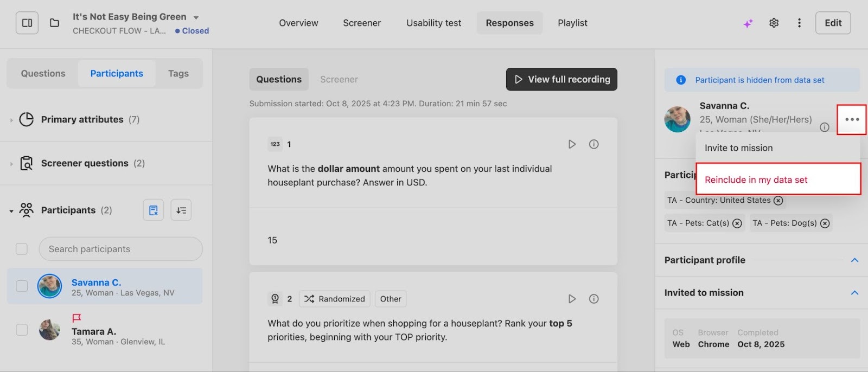868x372 pixels.
Task: Tick the select-all participants checkbox
Action: (x=22, y=249)
